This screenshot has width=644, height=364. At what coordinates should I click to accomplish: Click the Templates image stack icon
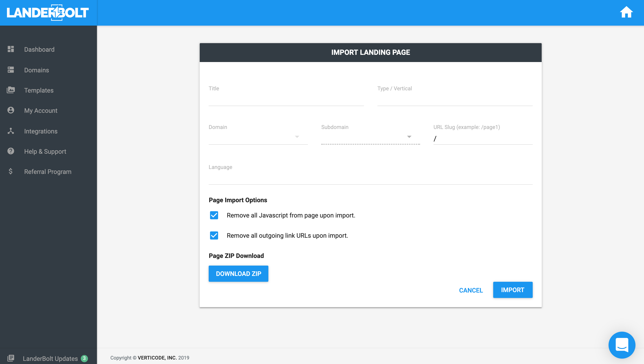pyautogui.click(x=11, y=90)
